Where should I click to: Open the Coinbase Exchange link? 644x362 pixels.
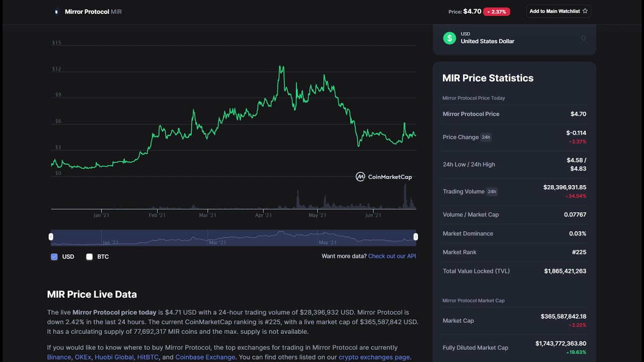pyautogui.click(x=205, y=357)
